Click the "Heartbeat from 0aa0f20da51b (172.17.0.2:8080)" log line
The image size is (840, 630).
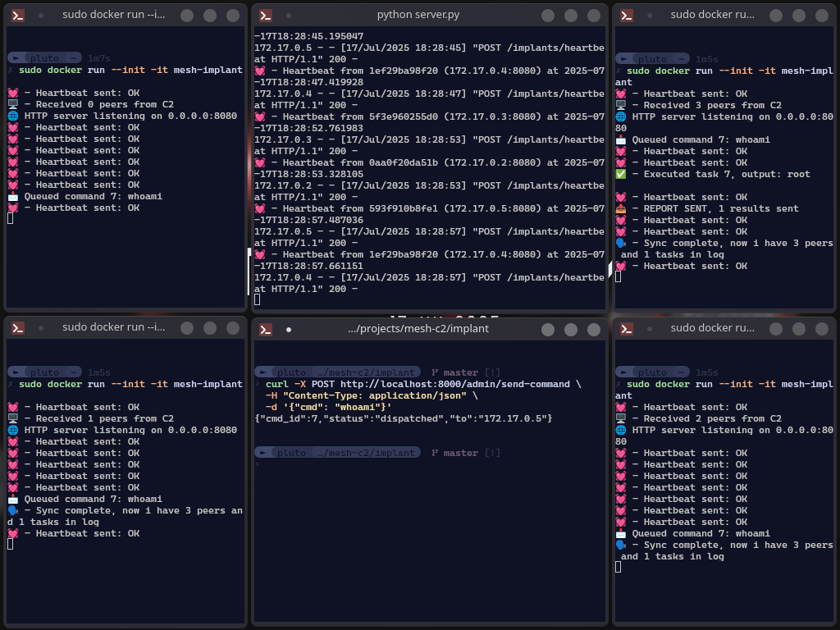[430, 163]
